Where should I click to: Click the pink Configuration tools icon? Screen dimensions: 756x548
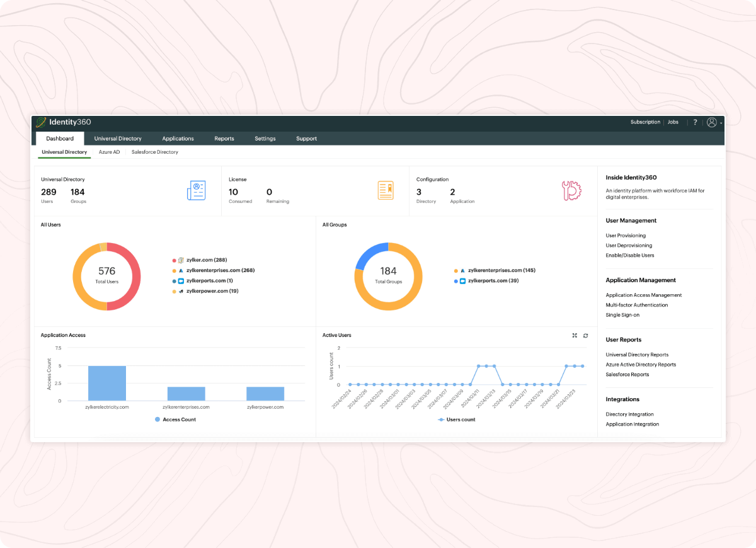click(x=571, y=191)
